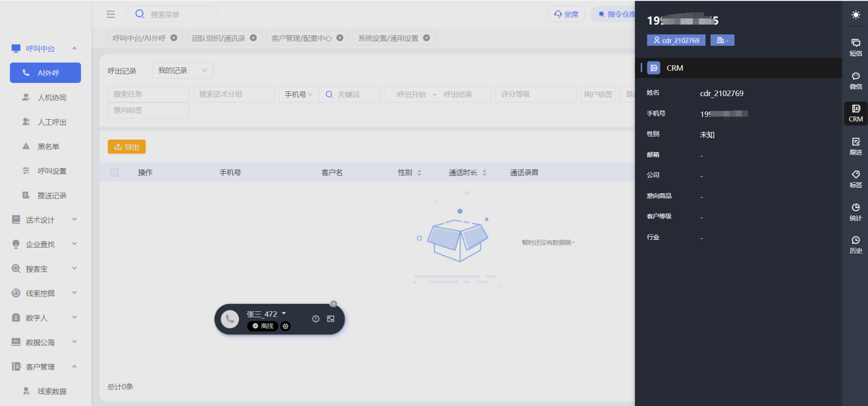Viewport: 868px width, 406px height.
Task: Open softphone gear settings icon
Action: click(286, 326)
